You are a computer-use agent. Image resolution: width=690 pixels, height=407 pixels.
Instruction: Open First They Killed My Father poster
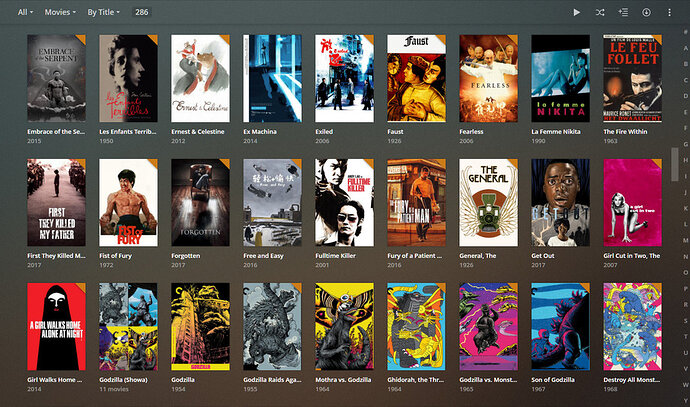point(56,202)
